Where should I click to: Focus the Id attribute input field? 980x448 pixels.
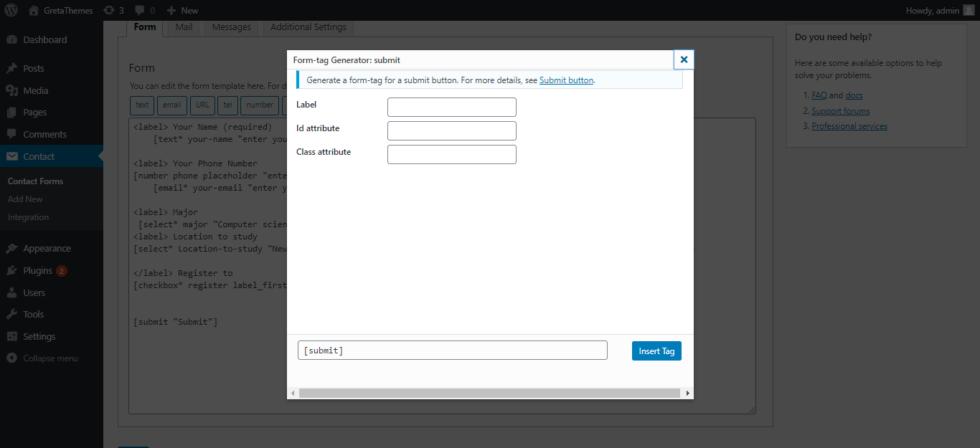coord(452,131)
